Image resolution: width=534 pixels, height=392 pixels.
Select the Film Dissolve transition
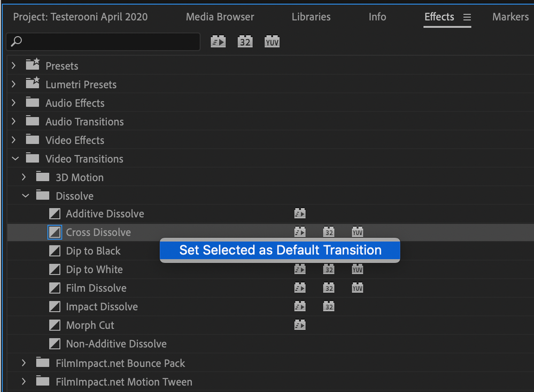(x=96, y=288)
